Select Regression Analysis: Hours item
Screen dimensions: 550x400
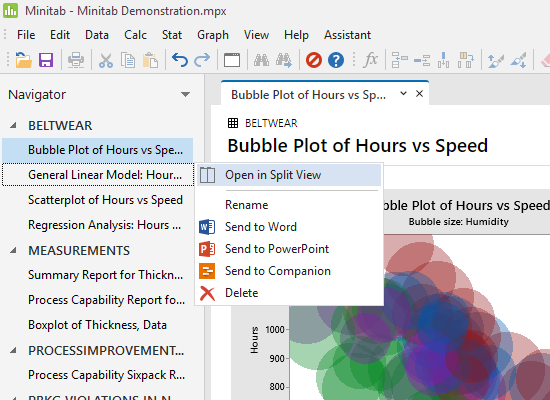(x=98, y=225)
